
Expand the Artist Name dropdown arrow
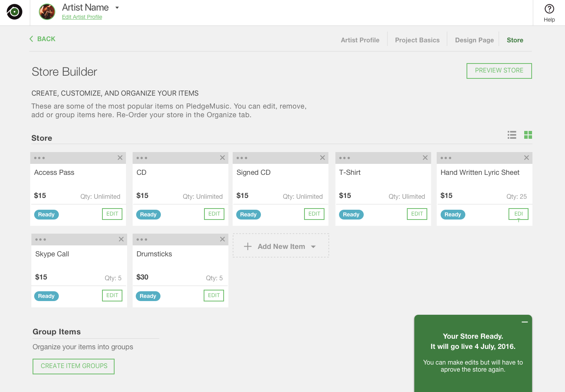[117, 7]
